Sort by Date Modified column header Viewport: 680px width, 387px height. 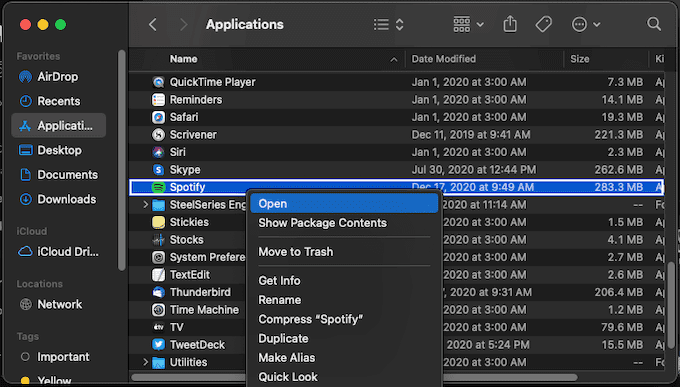(444, 59)
